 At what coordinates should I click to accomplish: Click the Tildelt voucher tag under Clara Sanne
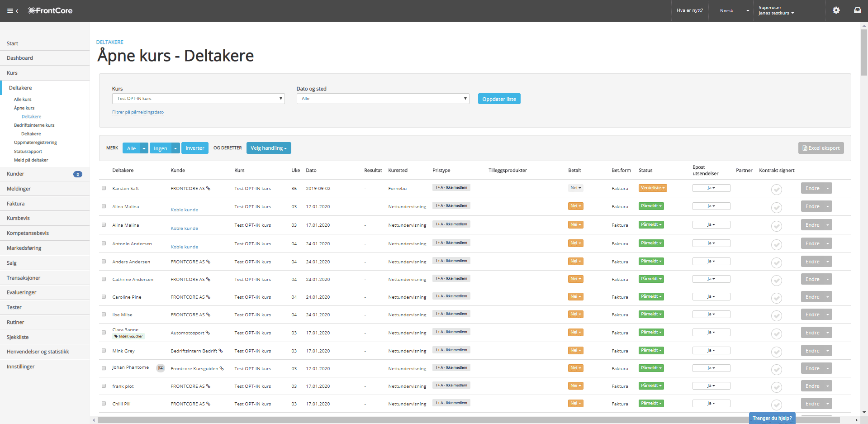(128, 336)
